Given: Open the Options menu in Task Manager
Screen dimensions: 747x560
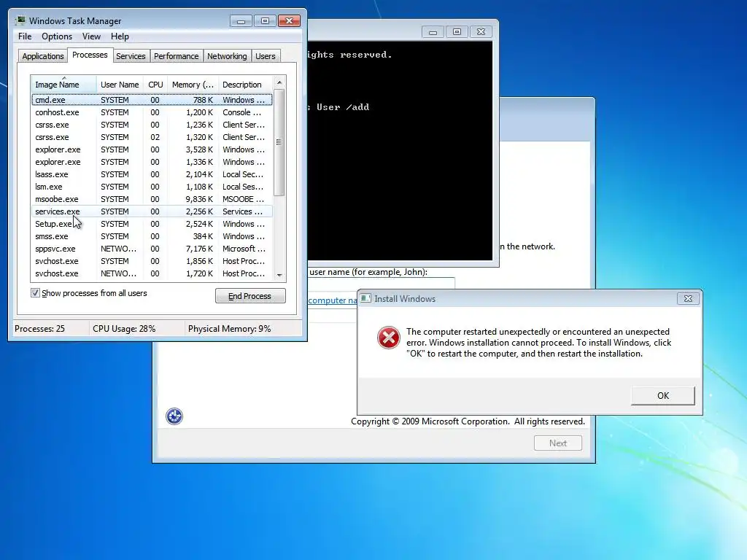Looking at the screenshot, I should 57,36.
